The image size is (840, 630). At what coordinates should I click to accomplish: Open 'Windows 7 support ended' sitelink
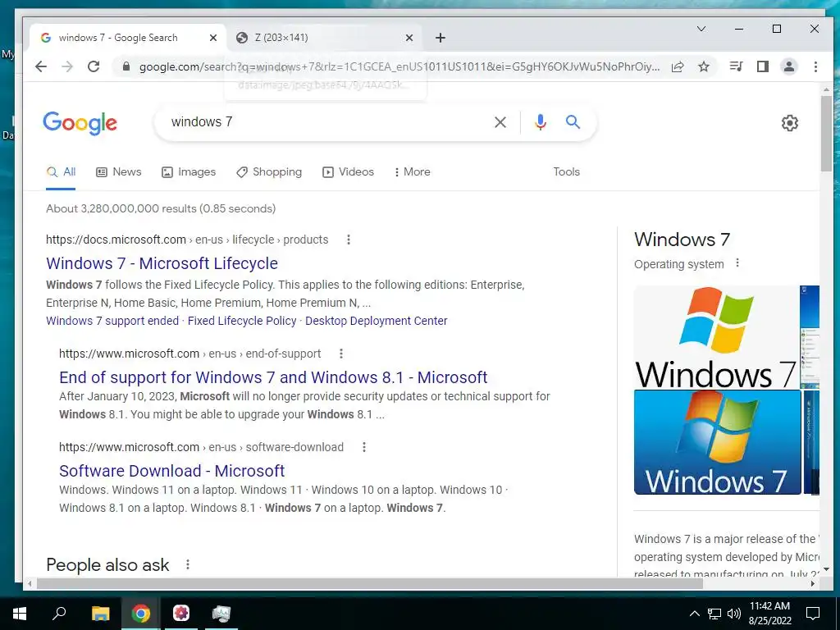(x=112, y=321)
